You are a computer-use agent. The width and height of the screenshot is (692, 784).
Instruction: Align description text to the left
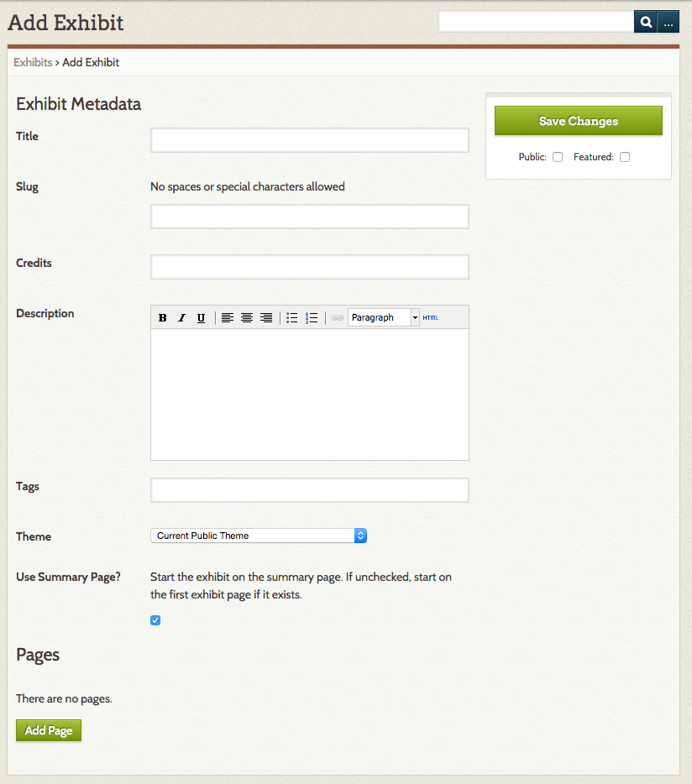point(228,318)
